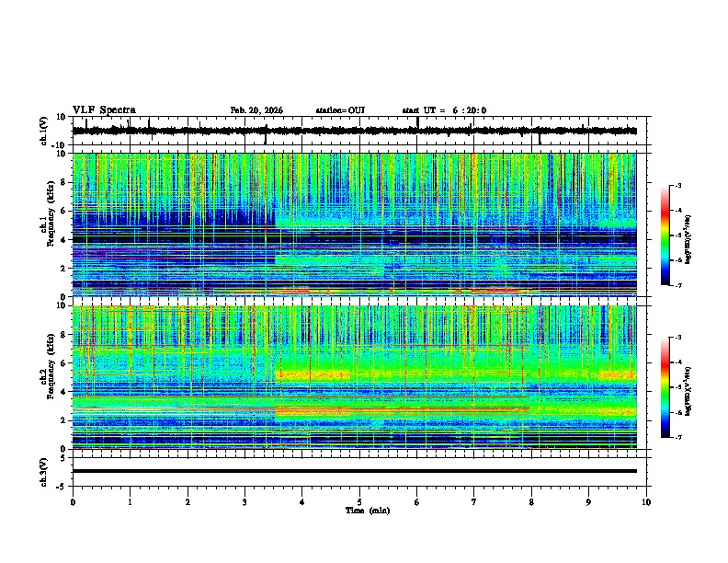Click inside the ch.1 frequency spectrogram

click(354, 224)
